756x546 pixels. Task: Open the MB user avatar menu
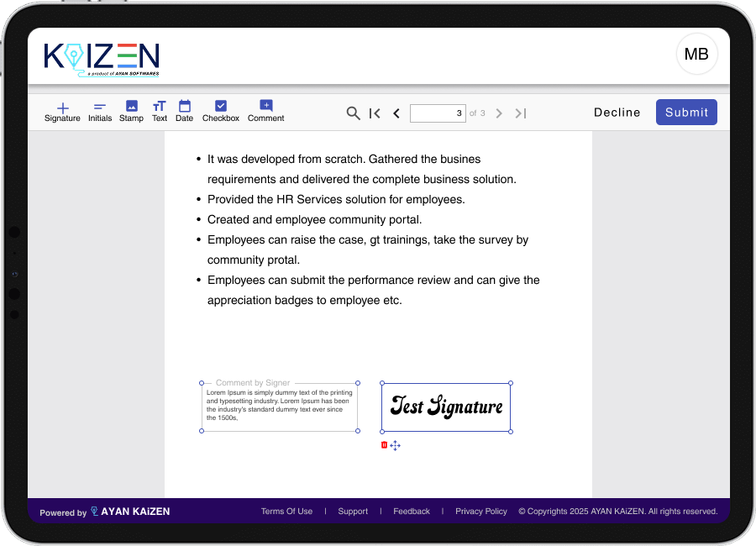[x=696, y=55]
